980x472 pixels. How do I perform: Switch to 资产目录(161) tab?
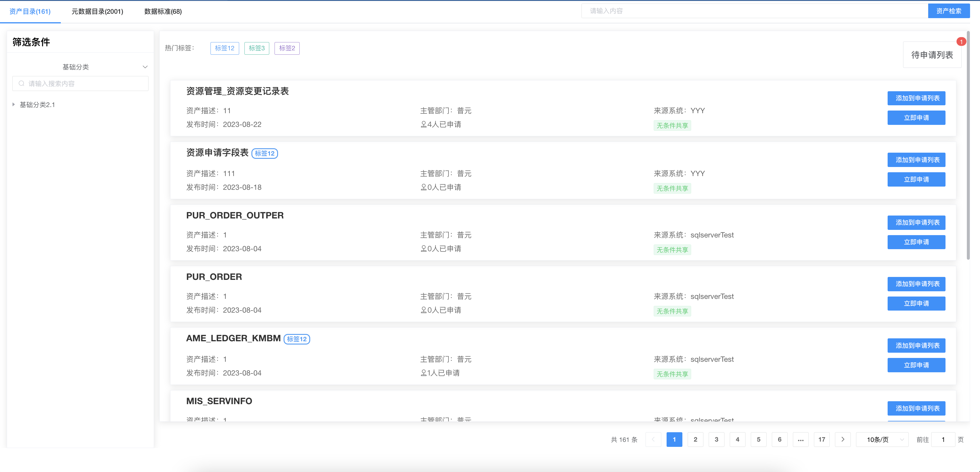30,11
